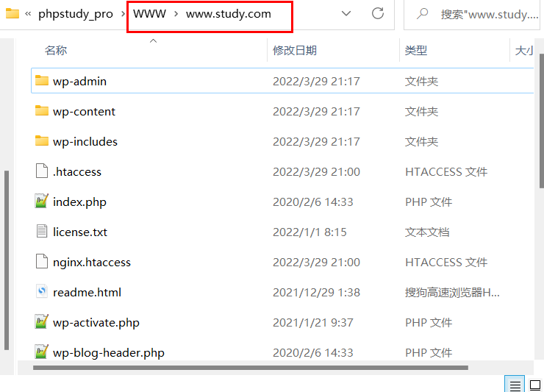Screen dimensions: 544x392
Task: Select the wp-content folder name
Action: point(84,112)
